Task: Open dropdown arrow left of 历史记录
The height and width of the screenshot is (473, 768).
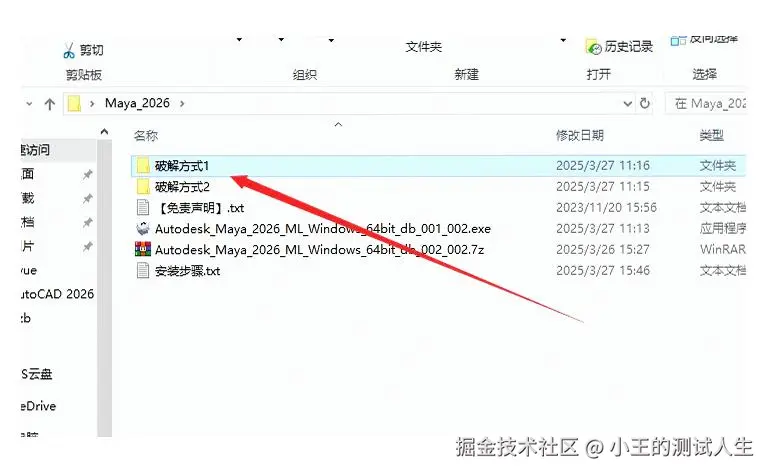Action: (x=563, y=40)
